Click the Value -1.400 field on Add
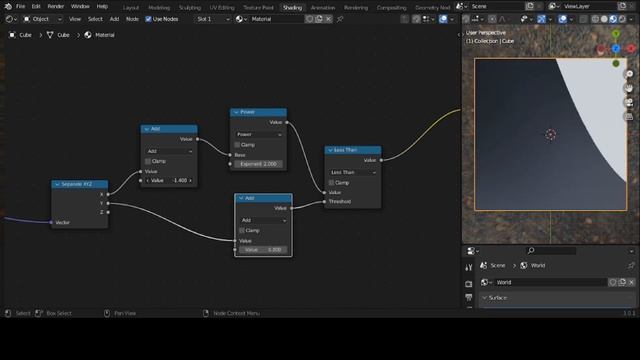Image resolution: width=640 pixels, height=360 pixels. pos(169,180)
